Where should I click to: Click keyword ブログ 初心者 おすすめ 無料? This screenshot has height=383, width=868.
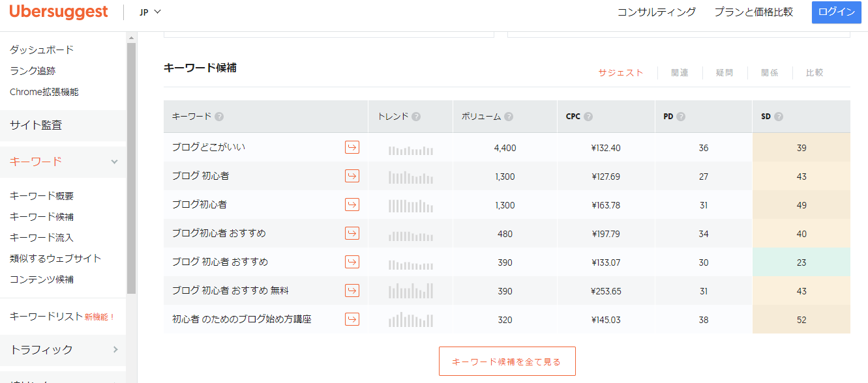[230, 291]
